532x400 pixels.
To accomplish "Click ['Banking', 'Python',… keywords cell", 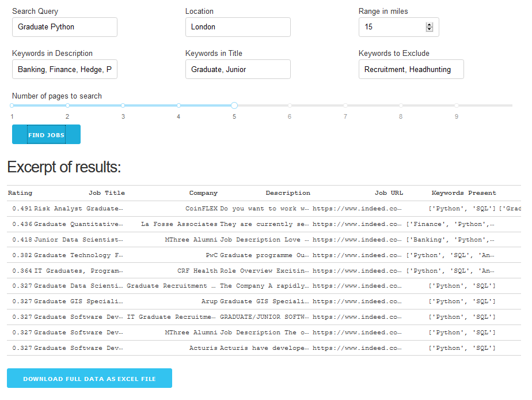I will [450, 240].
